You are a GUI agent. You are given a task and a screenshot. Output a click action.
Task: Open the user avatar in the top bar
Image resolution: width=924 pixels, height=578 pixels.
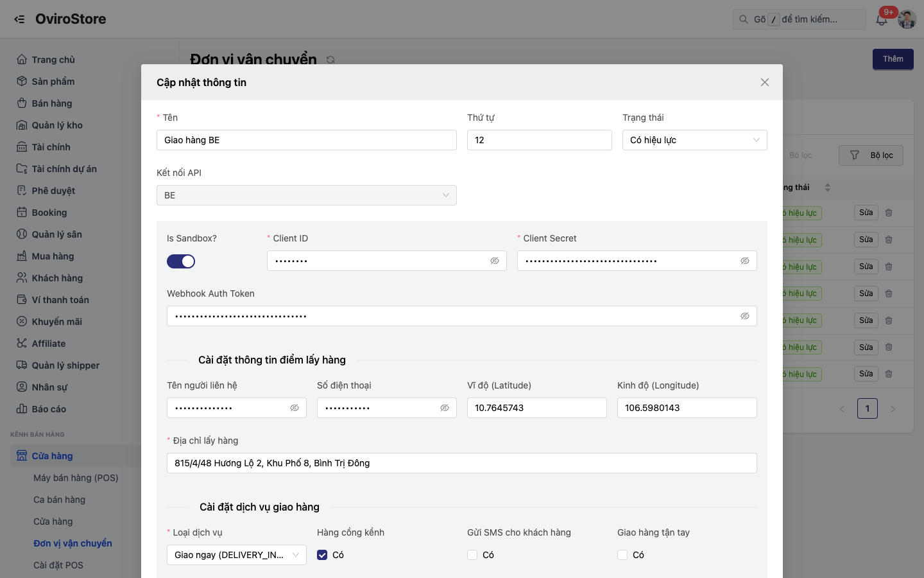point(907,19)
